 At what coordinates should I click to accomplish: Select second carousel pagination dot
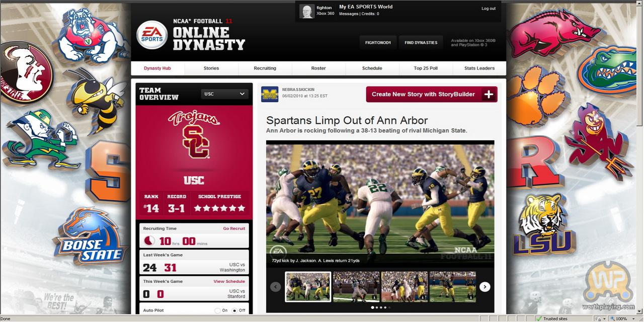click(376, 307)
